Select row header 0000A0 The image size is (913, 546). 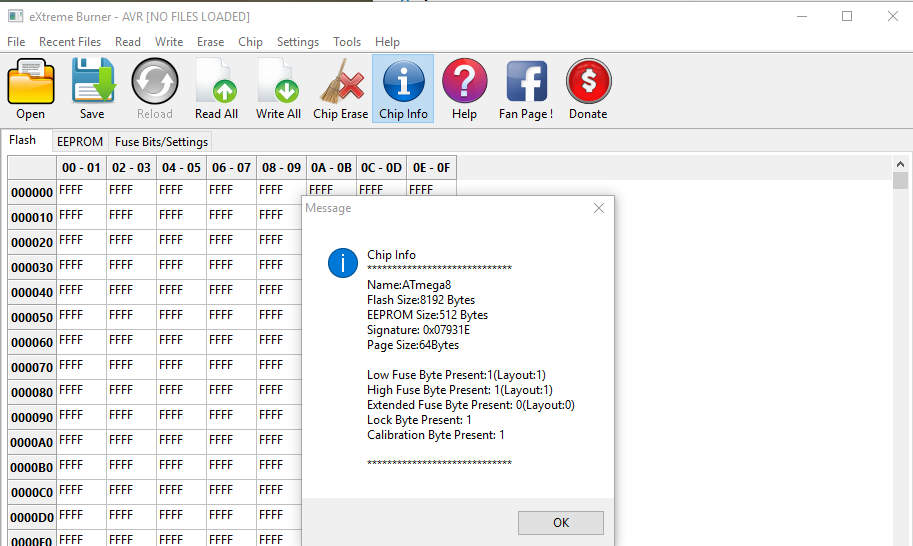coord(32,443)
